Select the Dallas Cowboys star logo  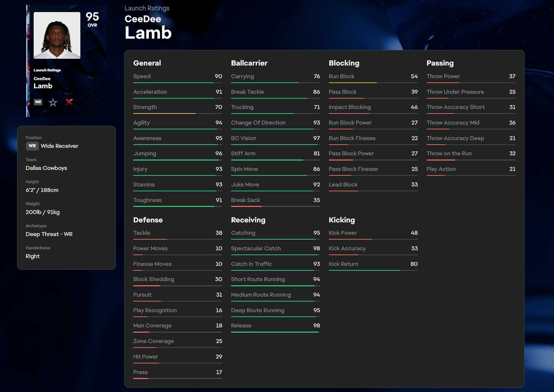[53, 102]
